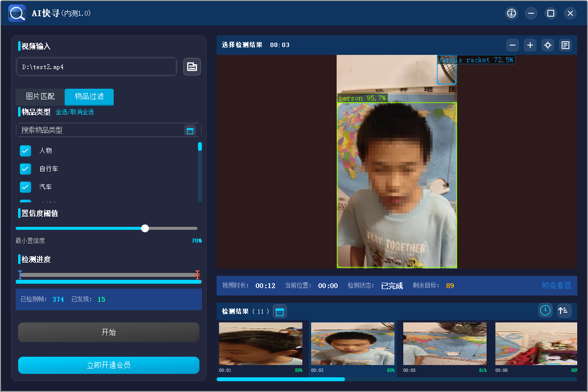Click the person 95.7% detection label

click(363, 98)
